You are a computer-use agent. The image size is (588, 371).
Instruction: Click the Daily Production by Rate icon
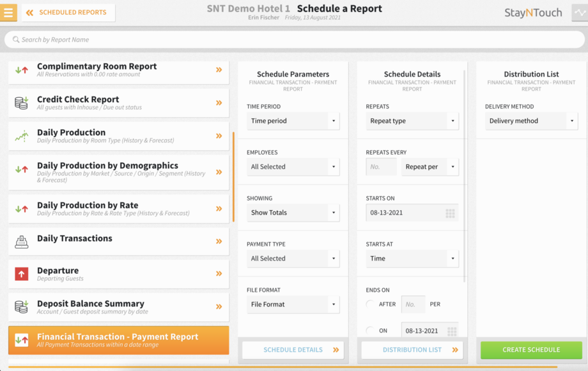click(x=21, y=209)
